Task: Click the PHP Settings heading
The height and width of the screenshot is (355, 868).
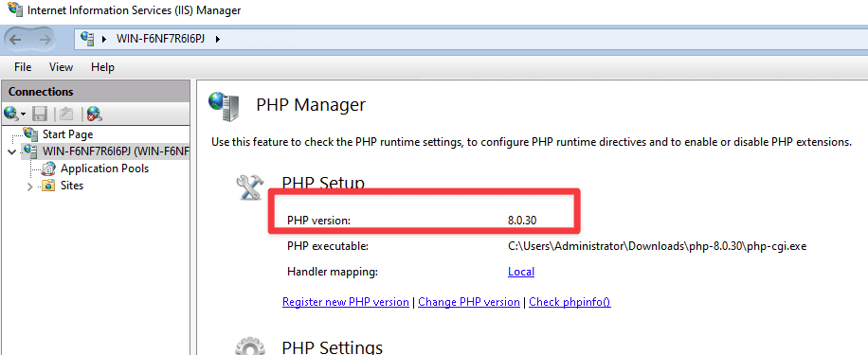Action: tap(333, 346)
